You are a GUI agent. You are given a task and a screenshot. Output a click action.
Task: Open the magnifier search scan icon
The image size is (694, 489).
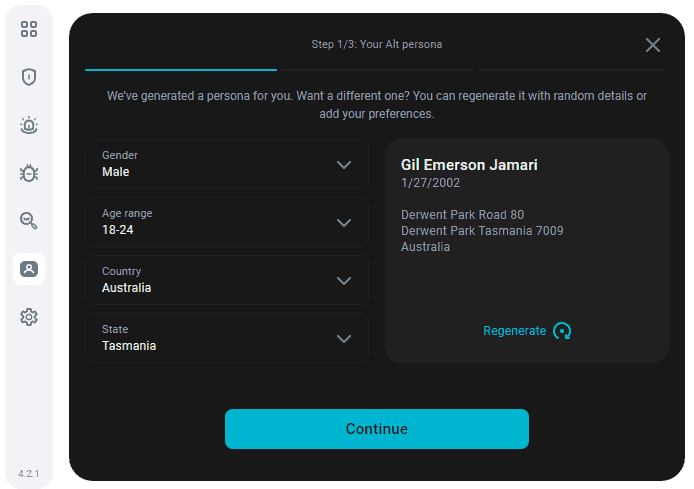click(29, 220)
